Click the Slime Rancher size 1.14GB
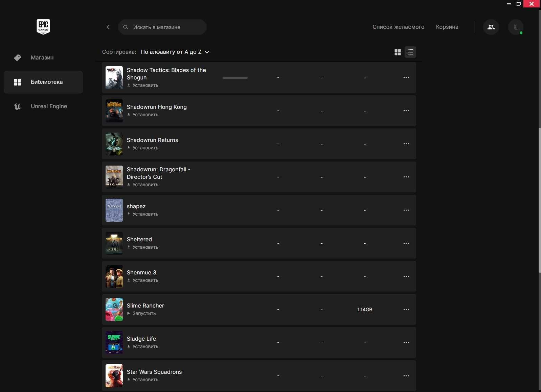Image resolution: width=541 pixels, height=392 pixels. pyautogui.click(x=365, y=310)
